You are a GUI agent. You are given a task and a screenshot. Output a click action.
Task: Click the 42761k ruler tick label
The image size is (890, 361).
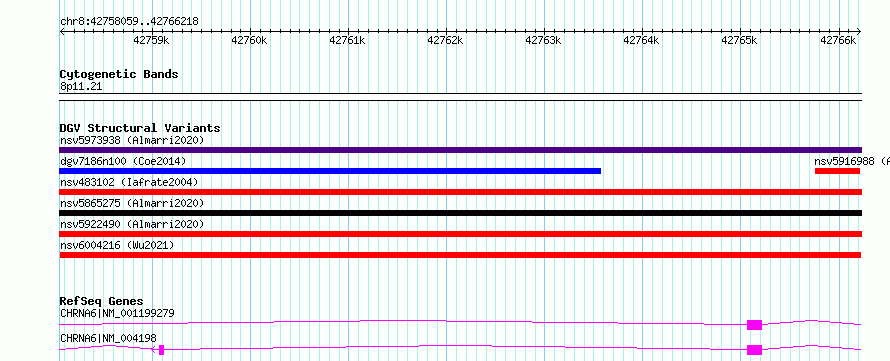tap(347, 40)
